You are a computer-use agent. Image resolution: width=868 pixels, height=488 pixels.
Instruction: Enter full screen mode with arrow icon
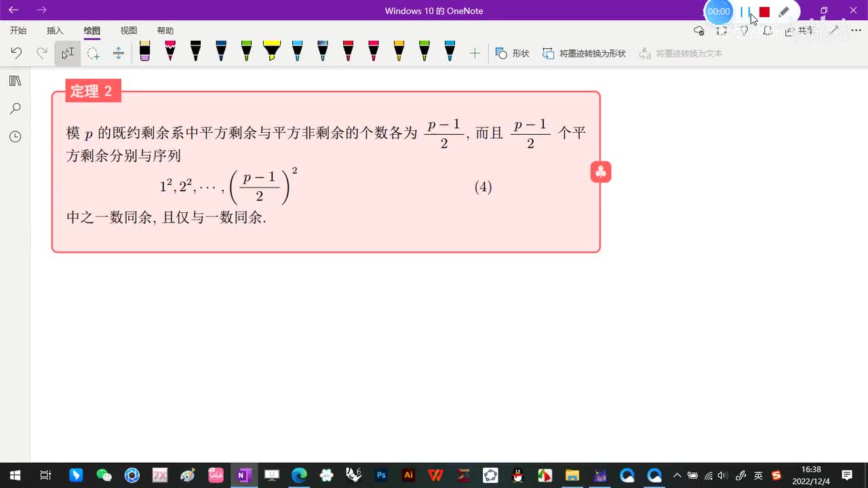click(834, 30)
